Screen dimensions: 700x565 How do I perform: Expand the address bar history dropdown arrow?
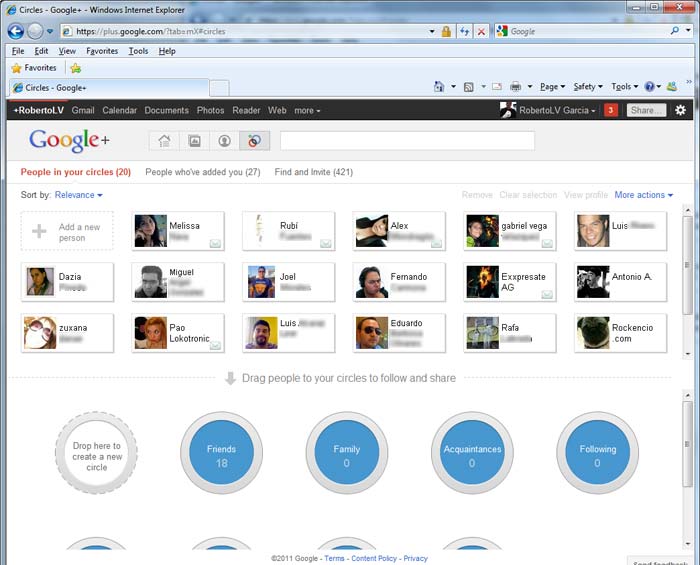coord(432,32)
